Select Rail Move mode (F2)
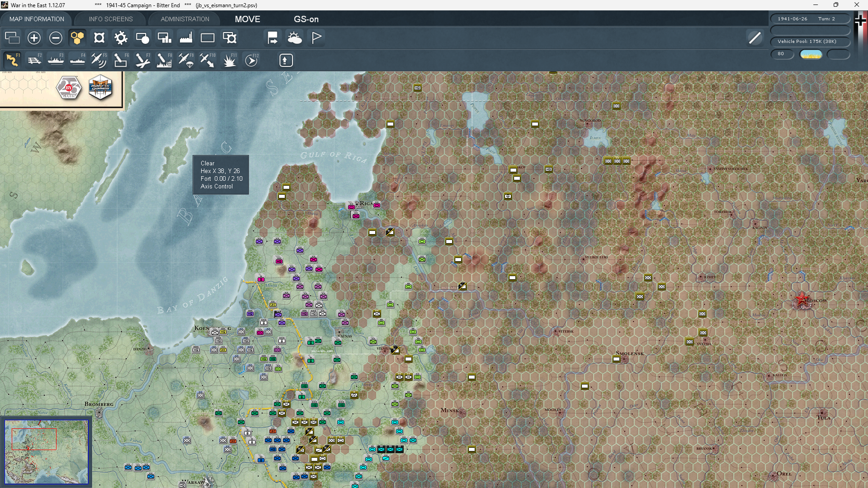 (34, 60)
